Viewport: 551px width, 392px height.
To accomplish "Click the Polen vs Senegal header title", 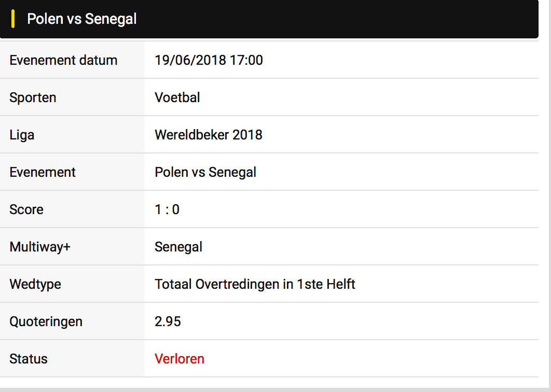I will (x=82, y=19).
